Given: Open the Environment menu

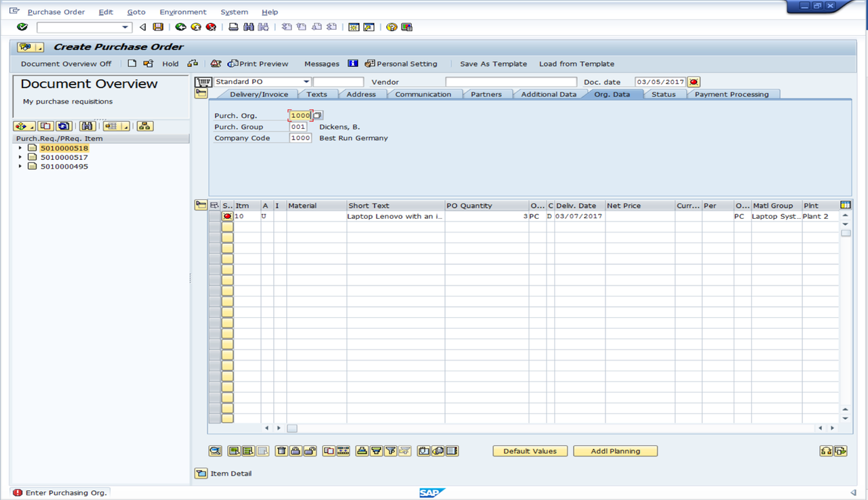Looking at the screenshot, I should pyautogui.click(x=183, y=12).
